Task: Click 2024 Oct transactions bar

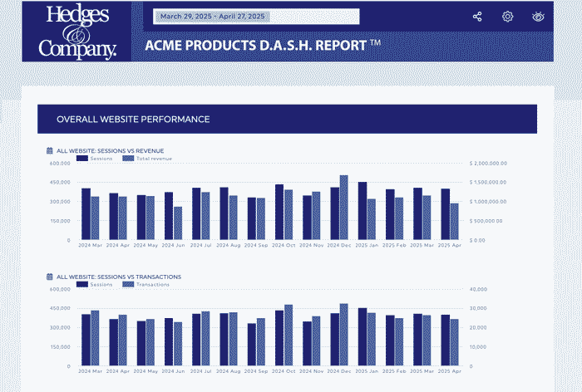Action: 289,336
